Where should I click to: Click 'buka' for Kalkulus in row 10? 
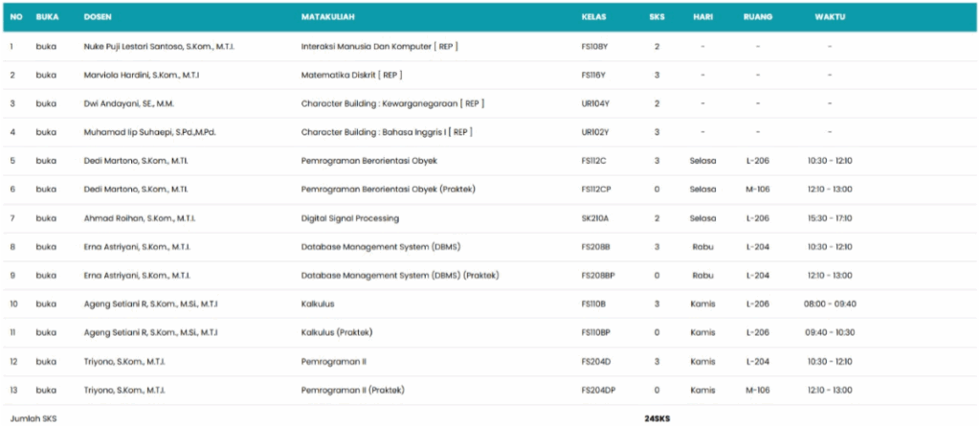point(47,304)
